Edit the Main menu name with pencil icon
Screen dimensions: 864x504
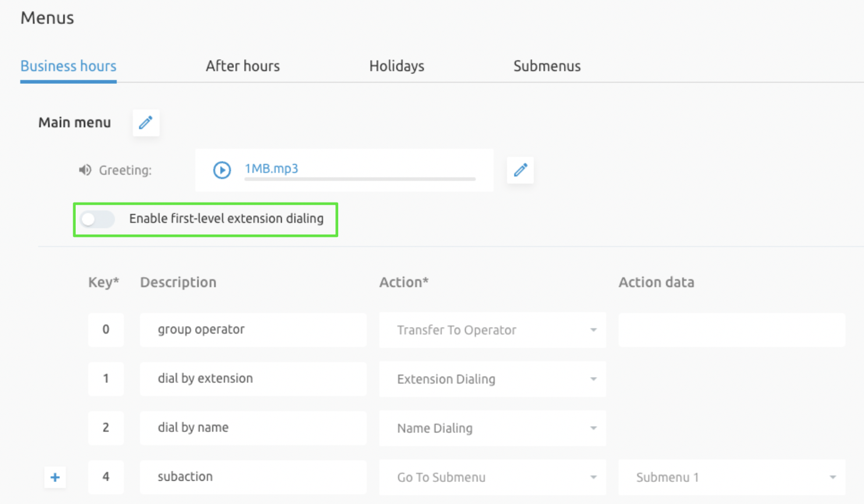click(146, 123)
